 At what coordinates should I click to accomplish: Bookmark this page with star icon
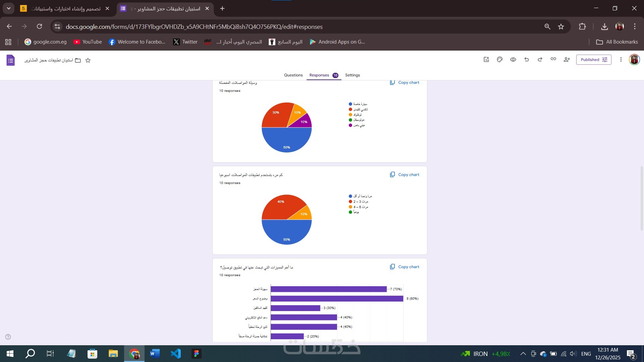561,27
